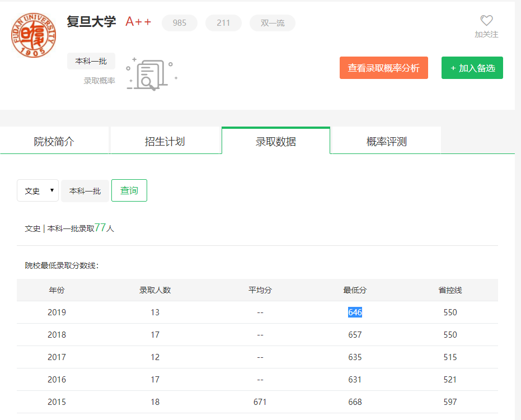Open the 文史 subject dropdown
Viewport: 521px width, 420px height.
coord(38,190)
